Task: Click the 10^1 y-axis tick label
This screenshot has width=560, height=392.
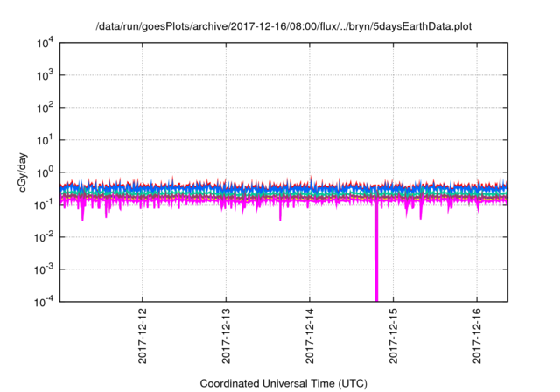Action: click(45, 140)
